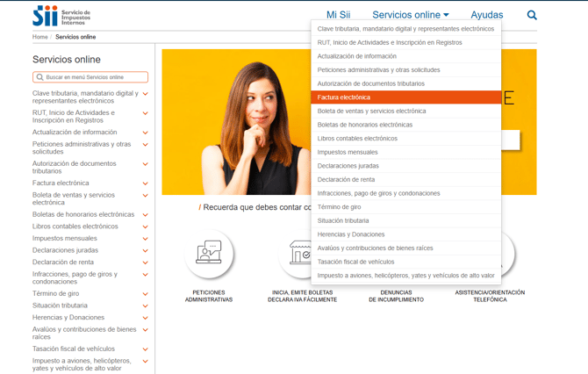
Task: Click the Peticiones Administrativas circle icon
Action: 209,254
